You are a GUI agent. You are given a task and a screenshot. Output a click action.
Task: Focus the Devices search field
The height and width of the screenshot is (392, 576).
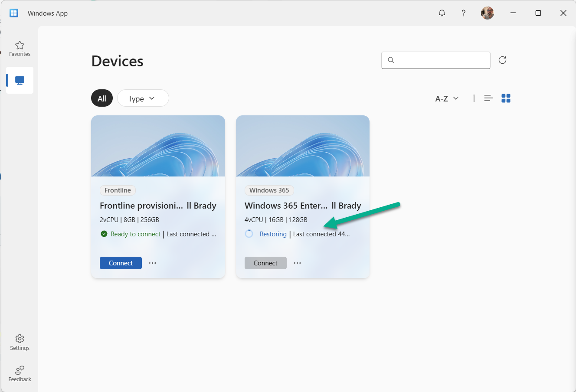(436, 60)
